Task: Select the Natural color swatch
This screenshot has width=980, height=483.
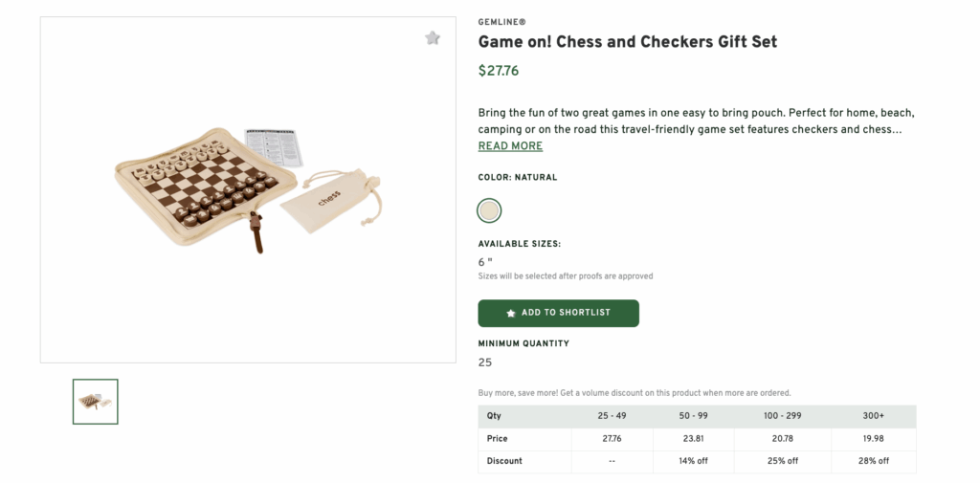Action: [x=489, y=210]
